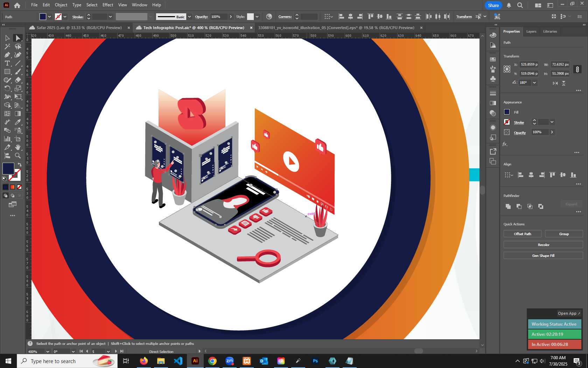
Task: Select the Scale tool
Action: click(x=18, y=88)
